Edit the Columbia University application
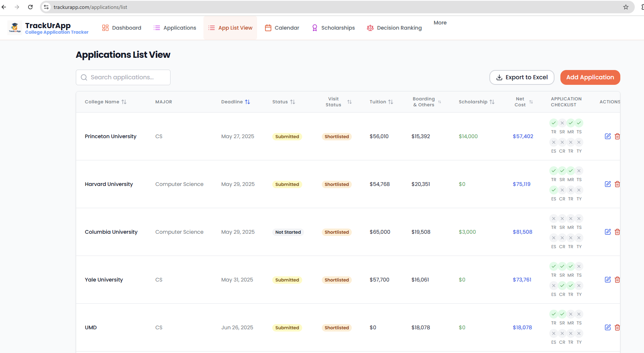The height and width of the screenshot is (353, 644). [x=607, y=232]
